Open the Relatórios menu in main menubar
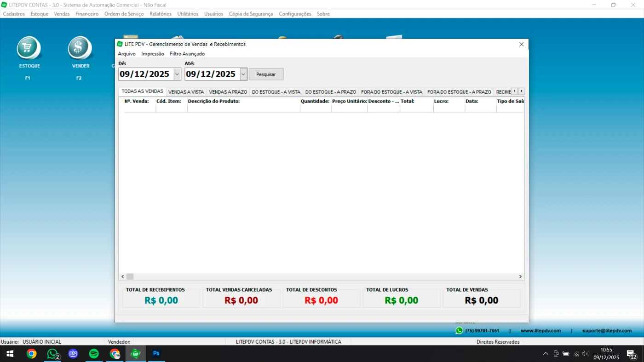Image resolution: width=644 pixels, height=362 pixels. coord(161,14)
